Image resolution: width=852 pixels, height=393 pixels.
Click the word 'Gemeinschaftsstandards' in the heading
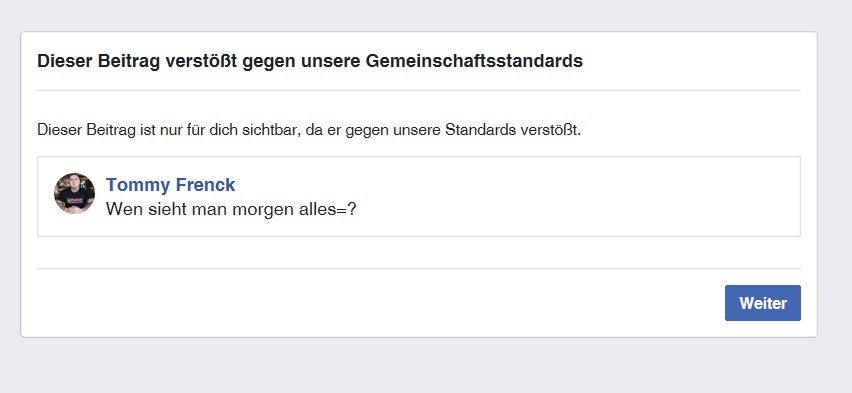pos(474,61)
